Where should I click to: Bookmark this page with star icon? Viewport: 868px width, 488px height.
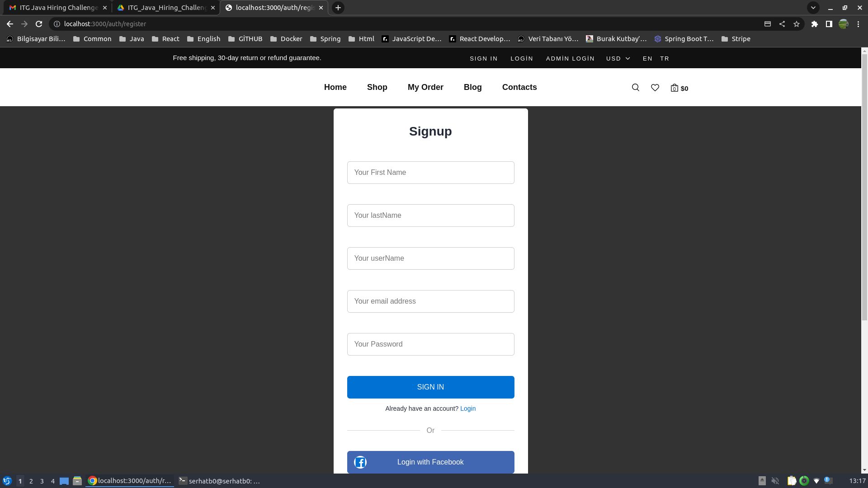(x=797, y=24)
